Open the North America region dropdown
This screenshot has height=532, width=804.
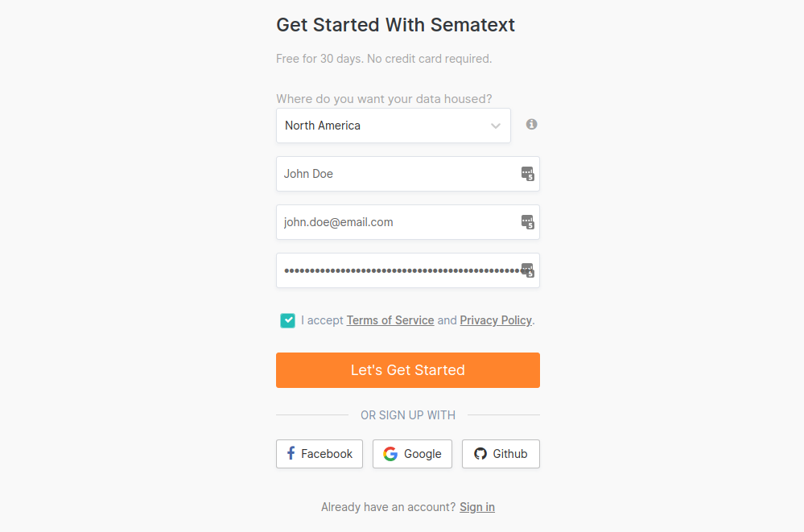394,126
